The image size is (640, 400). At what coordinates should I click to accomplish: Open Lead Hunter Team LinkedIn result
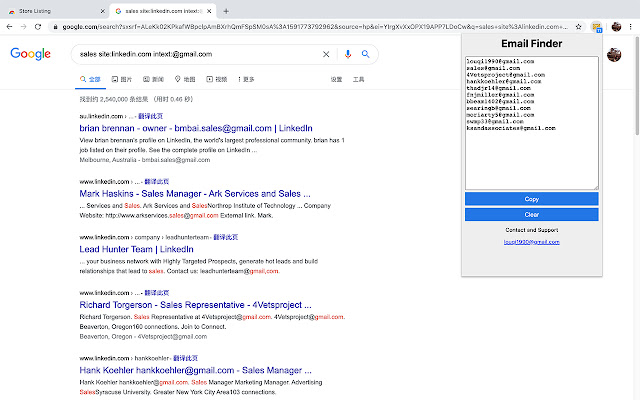[x=136, y=249]
